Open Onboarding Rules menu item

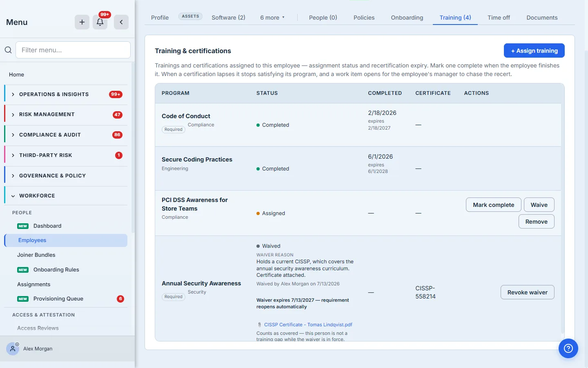coord(56,270)
